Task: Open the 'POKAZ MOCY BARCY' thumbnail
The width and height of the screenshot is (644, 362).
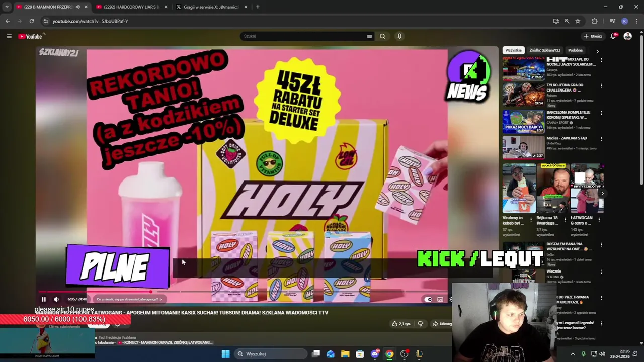Action: [x=523, y=121]
